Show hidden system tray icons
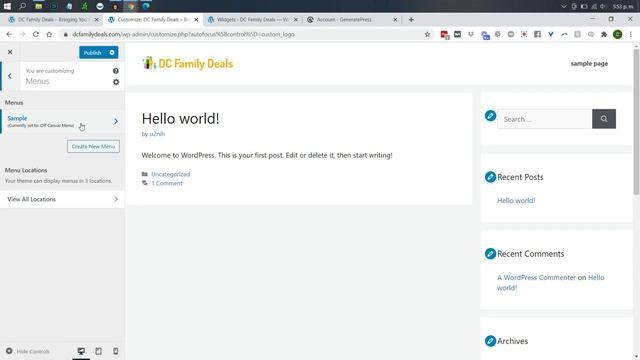 click(x=564, y=6)
